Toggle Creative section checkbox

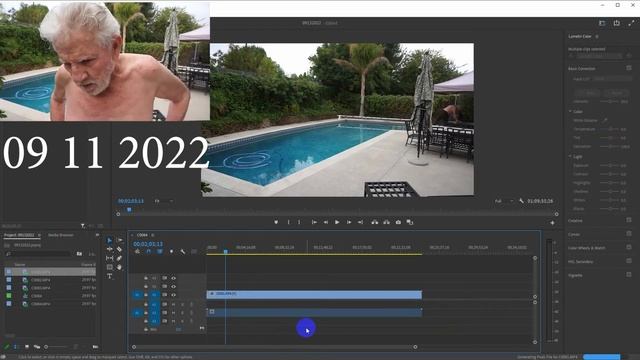[629, 220]
